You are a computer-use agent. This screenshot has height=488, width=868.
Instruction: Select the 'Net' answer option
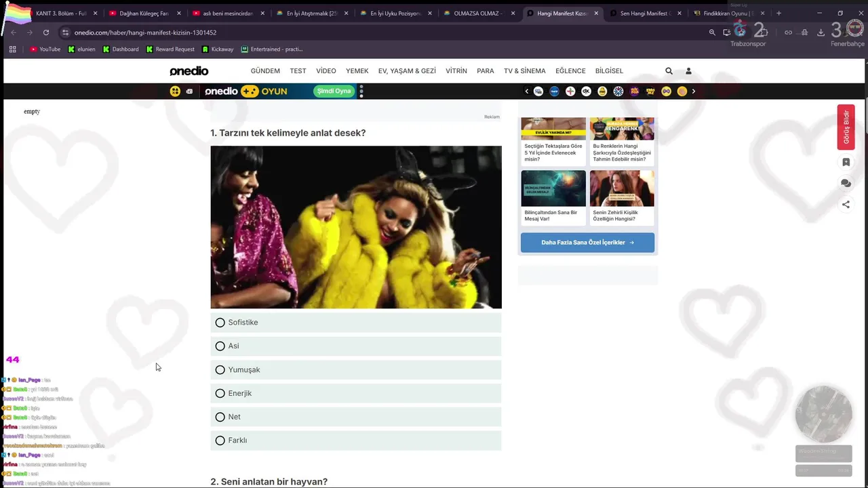point(356,417)
